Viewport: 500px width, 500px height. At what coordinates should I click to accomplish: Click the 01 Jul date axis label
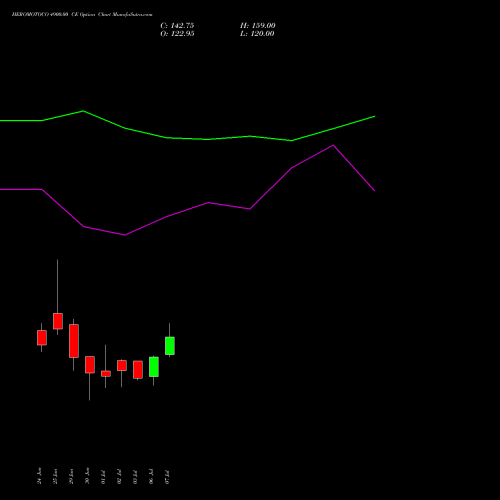(103, 477)
